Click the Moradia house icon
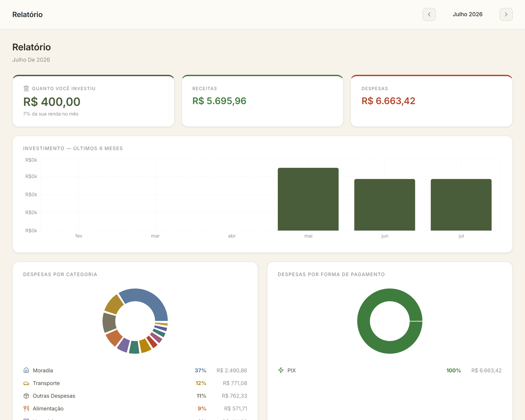The image size is (525, 420). (x=26, y=370)
